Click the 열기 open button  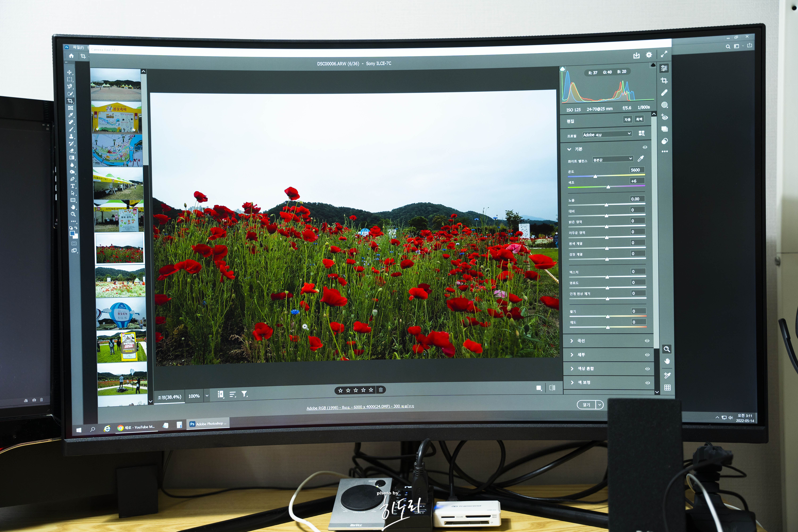(x=586, y=405)
